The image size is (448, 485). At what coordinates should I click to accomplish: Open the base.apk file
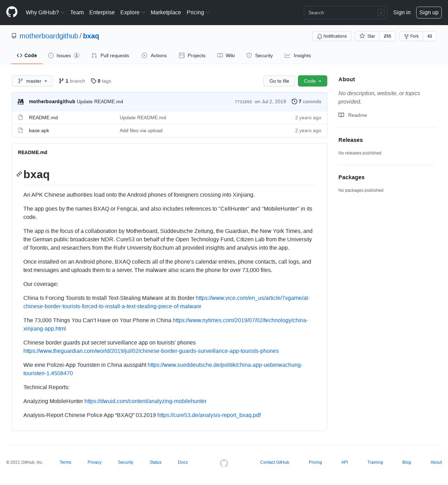click(x=39, y=130)
